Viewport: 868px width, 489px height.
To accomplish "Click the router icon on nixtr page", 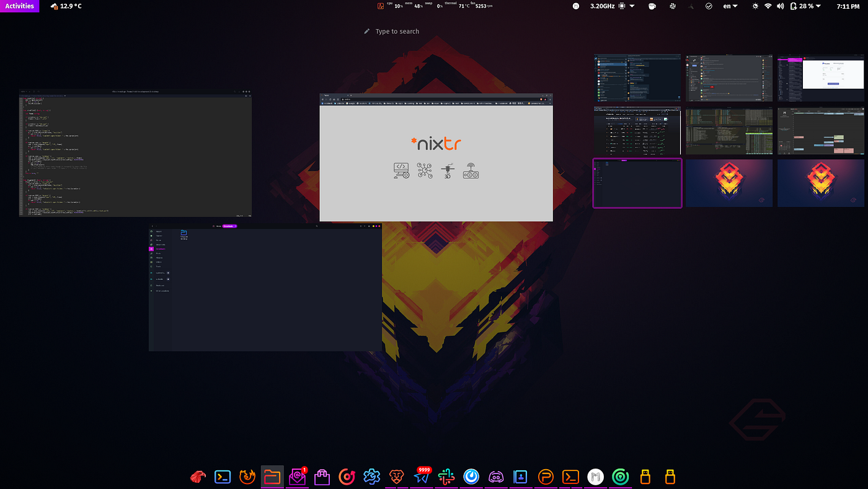I will pos(471,171).
